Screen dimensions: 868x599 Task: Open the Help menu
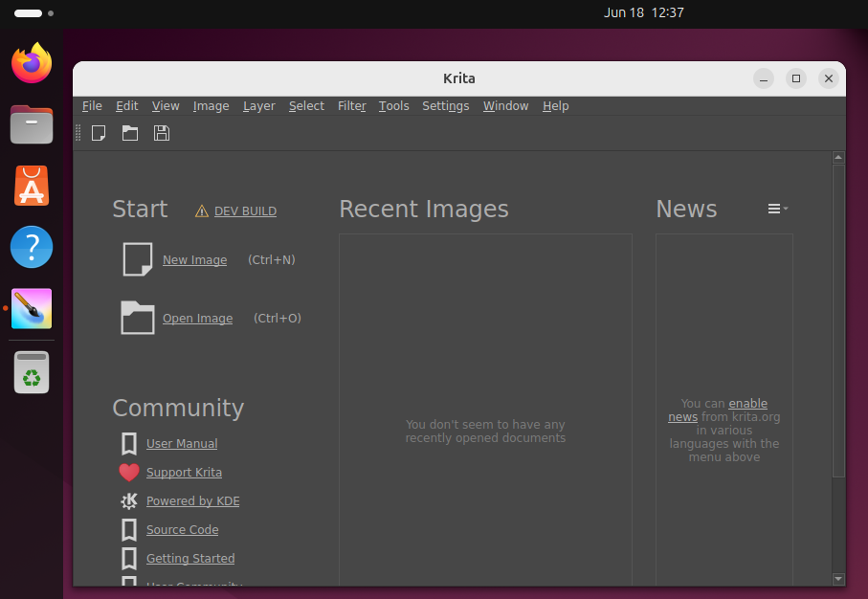pyautogui.click(x=555, y=106)
